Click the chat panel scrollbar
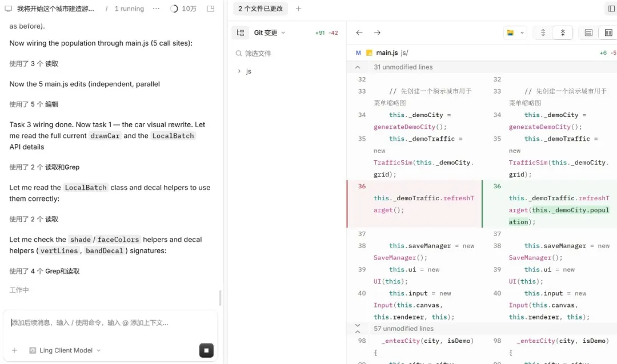This screenshot has height=364, width=617. pyautogui.click(x=220, y=298)
